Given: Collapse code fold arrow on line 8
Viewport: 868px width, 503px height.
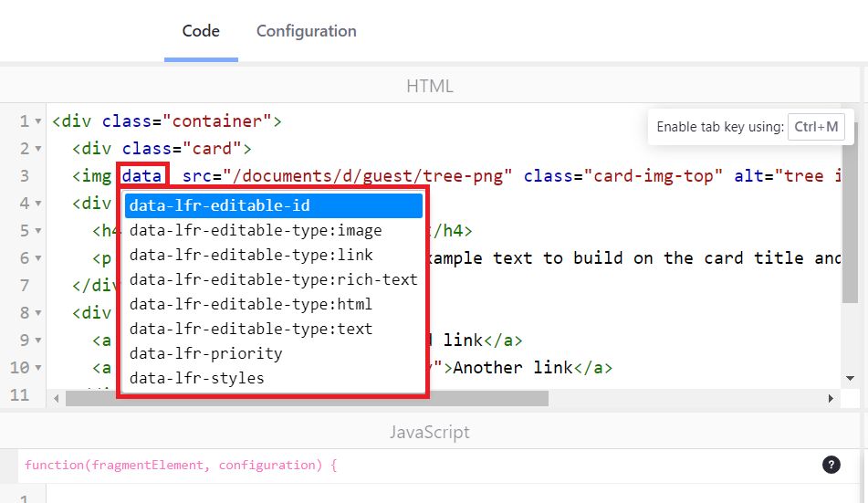Looking at the screenshot, I should (x=38, y=313).
